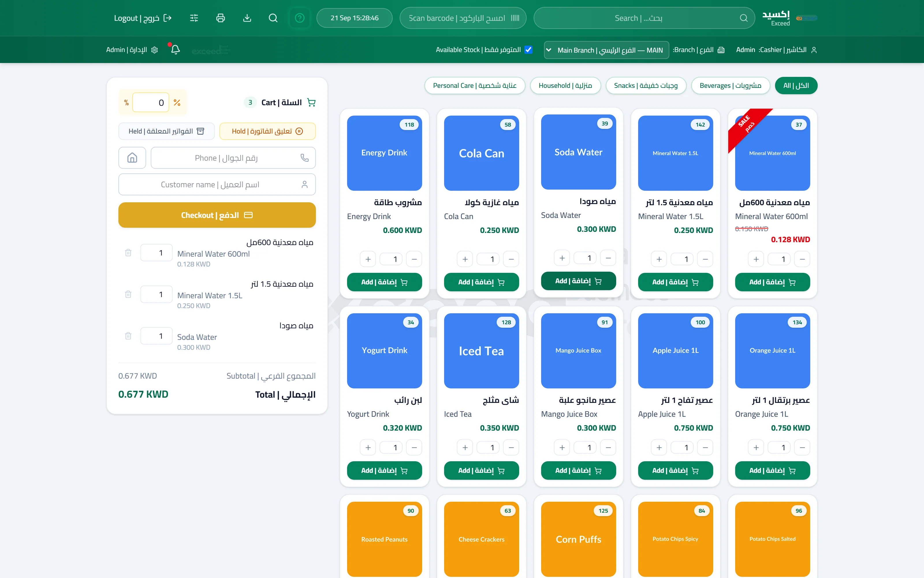924x578 pixels.
Task: Increase Mango Juice Box quantity with plus
Action: 562,448
